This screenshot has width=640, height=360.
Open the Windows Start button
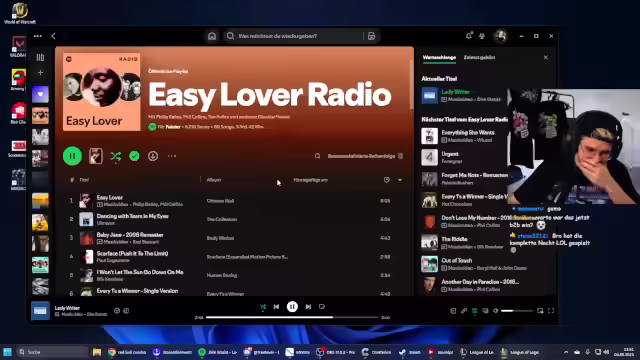pyautogui.click(x=7, y=352)
